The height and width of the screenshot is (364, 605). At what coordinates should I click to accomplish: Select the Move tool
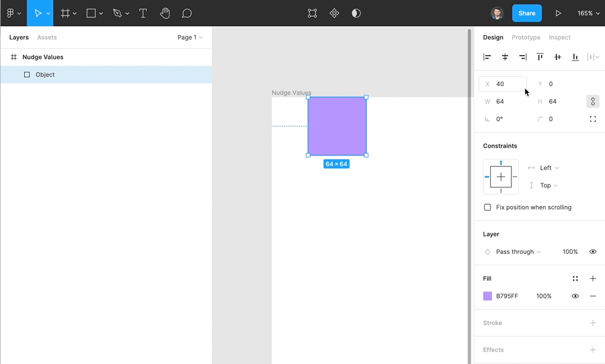click(x=38, y=13)
